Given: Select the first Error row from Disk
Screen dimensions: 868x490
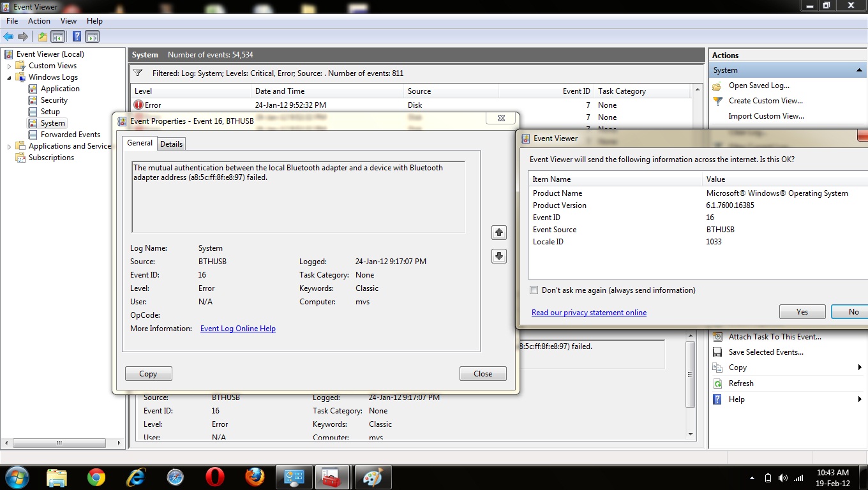Looking at the screenshot, I should [410, 105].
